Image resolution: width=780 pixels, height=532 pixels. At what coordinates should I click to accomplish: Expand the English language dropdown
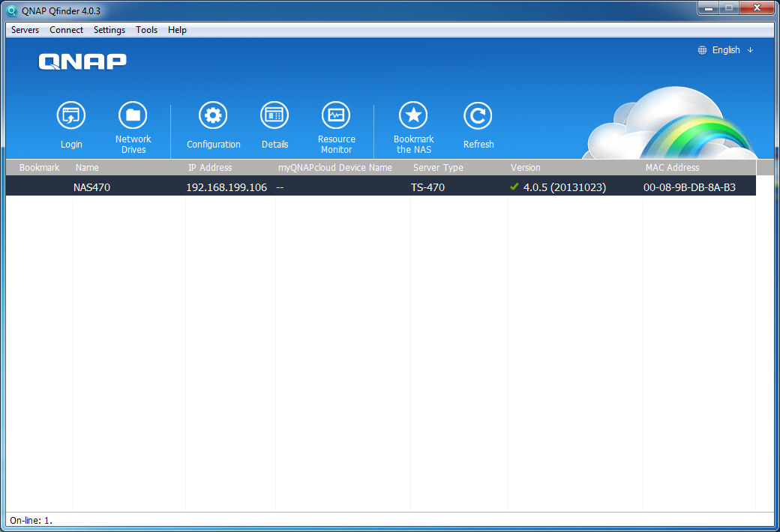751,50
